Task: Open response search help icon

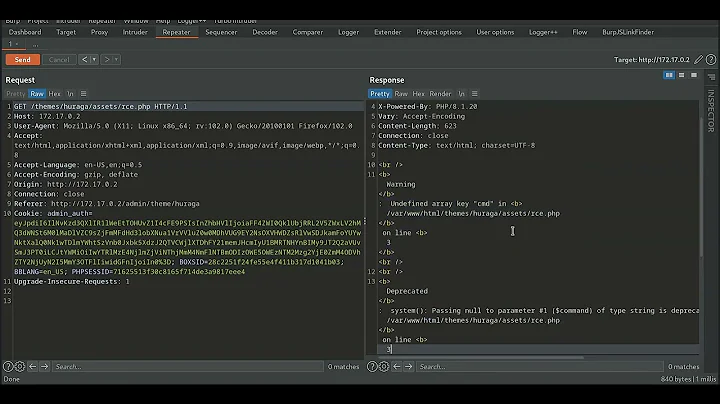Action: [x=372, y=366]
